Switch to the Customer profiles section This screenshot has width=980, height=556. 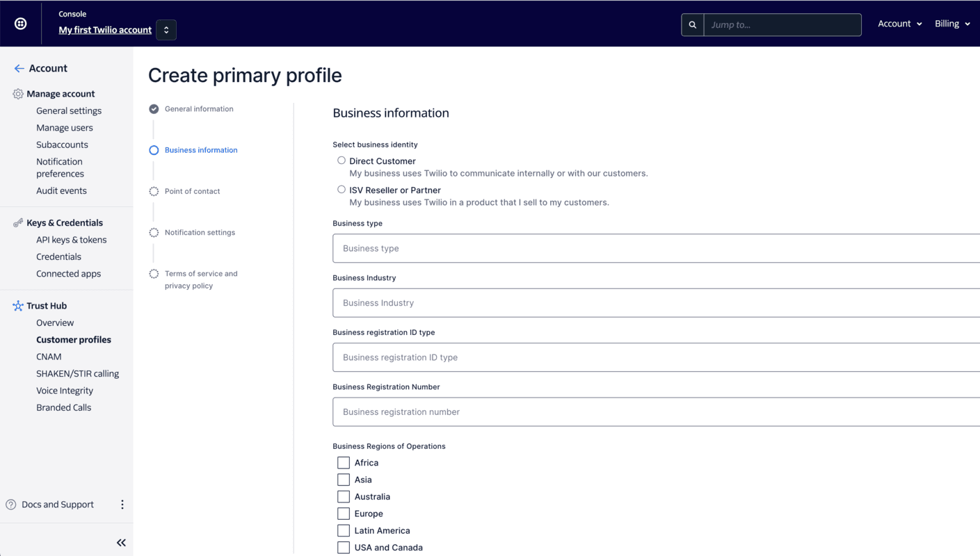74,339
